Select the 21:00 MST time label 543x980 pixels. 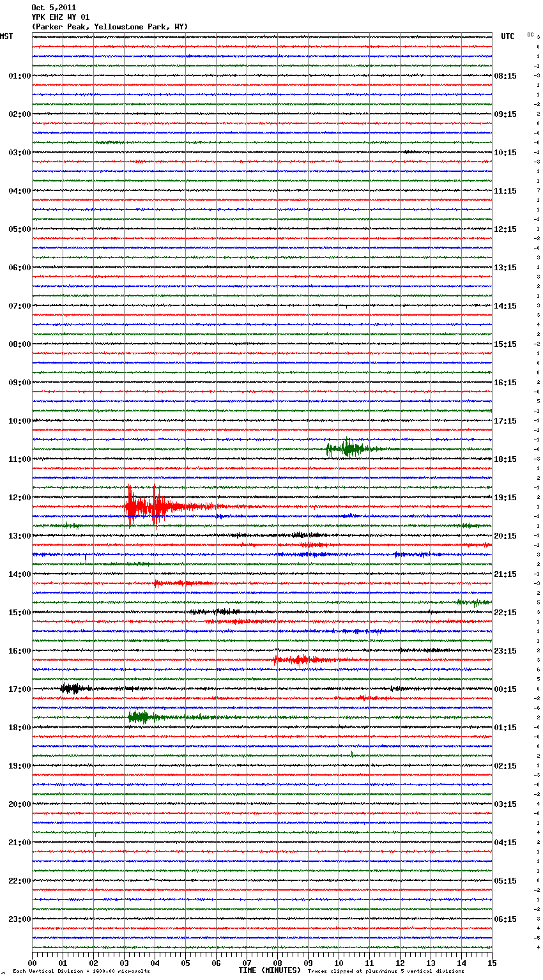pyautogui.click(x=20, y=843)
